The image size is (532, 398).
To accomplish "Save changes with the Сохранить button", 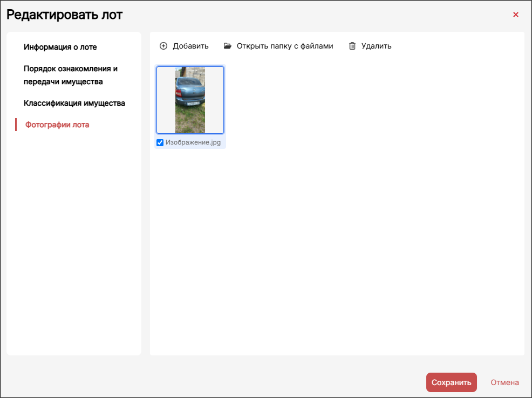I will click(451, 382).
